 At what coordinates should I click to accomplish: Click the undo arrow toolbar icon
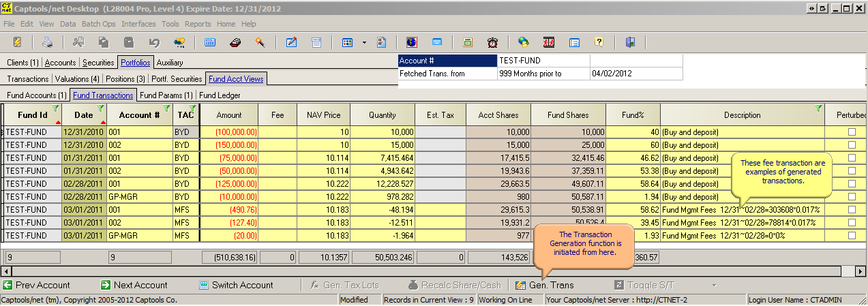[154, 42]
